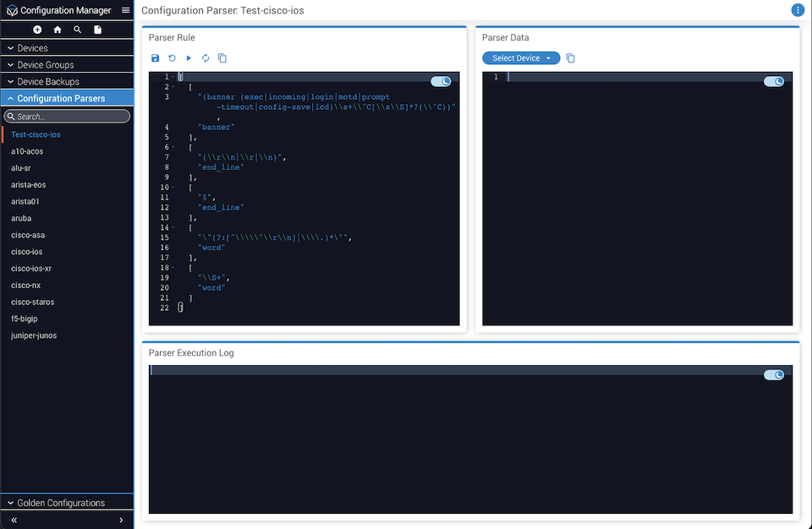
Task: Refresh the parser rule with the sync icon
Action: click(206, 58)
